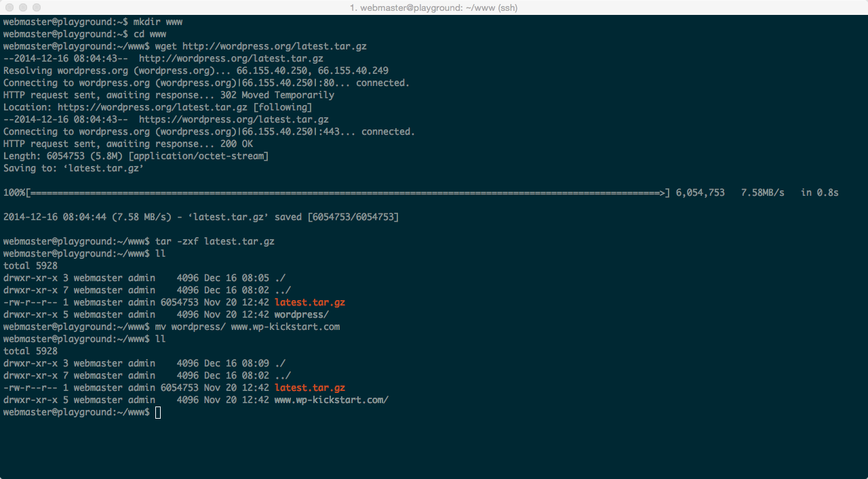Click the './' entry dated Dec 16 08:05
The image size is (868, 479).
click(144, 278)
